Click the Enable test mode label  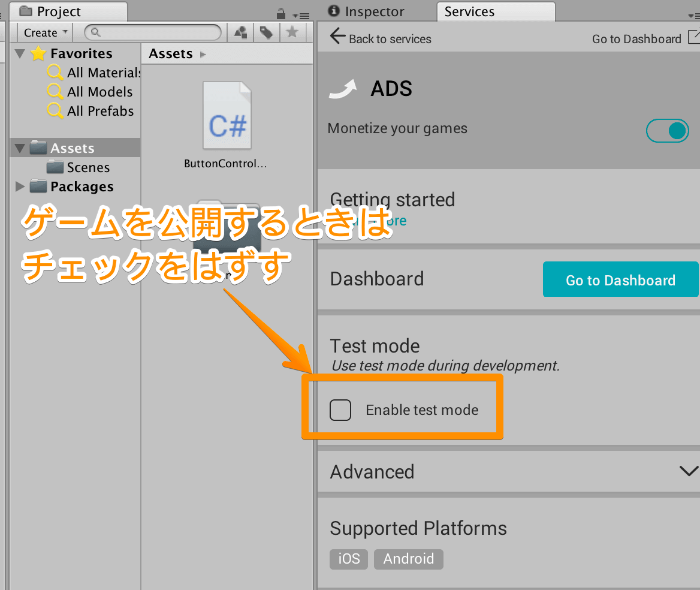pyautogui.click(x=422, y=410)
